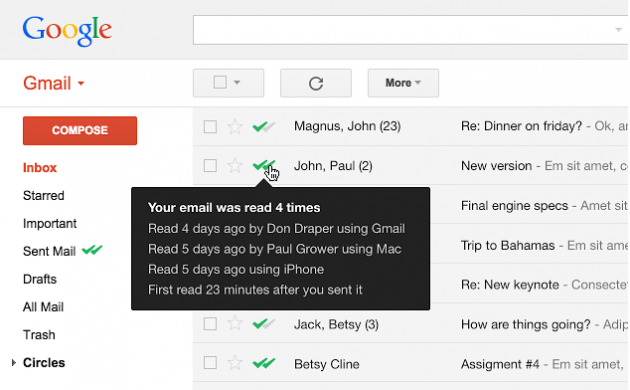The image size is (630, 390).
Task: Click double checkmarks on Betsy Cline row
Action: point(264,363)
